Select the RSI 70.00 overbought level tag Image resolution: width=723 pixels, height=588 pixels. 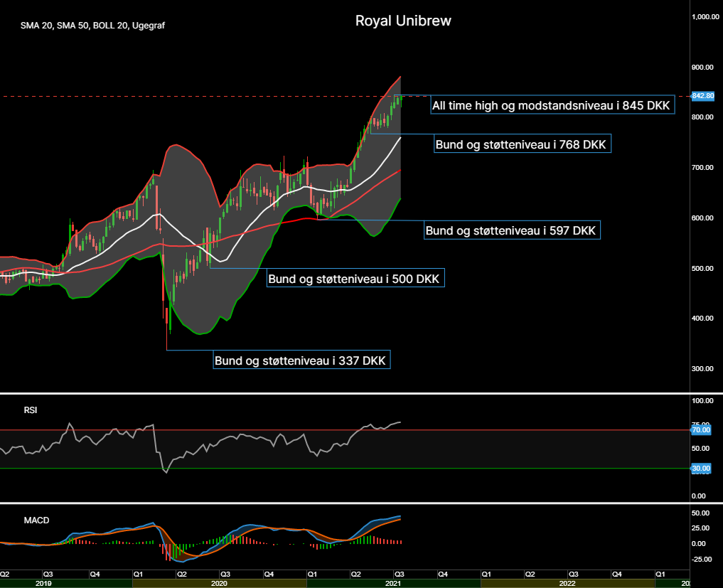(701, 430)
